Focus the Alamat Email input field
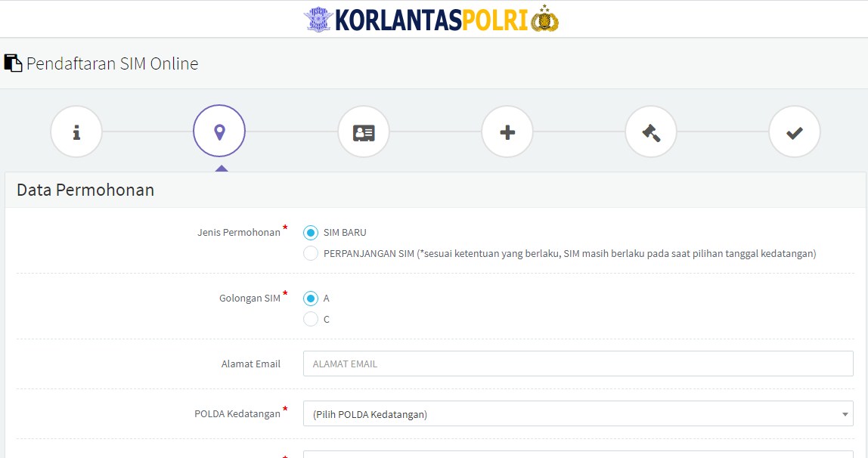 click(578, 364)
